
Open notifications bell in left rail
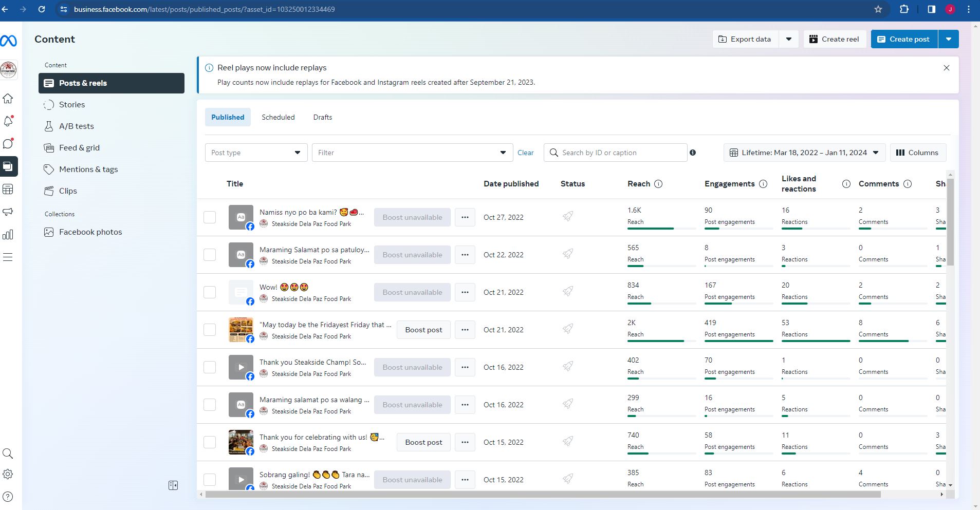8,121
